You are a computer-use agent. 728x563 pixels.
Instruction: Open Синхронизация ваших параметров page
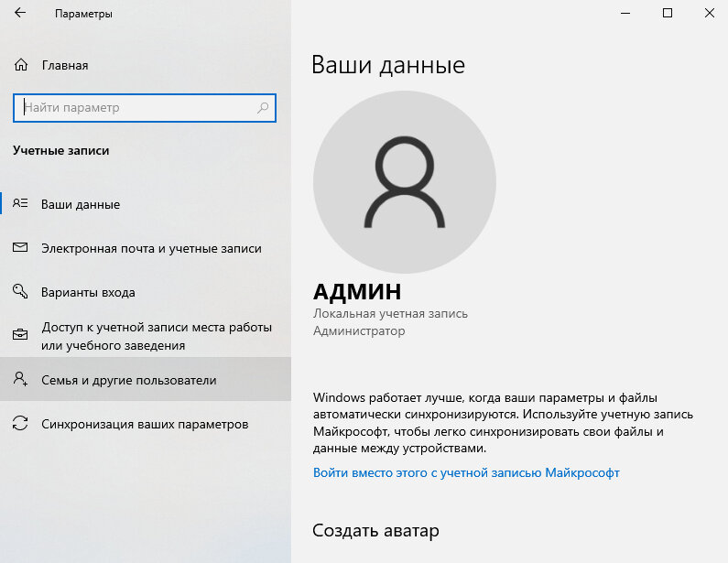click(x=145, y=424)
